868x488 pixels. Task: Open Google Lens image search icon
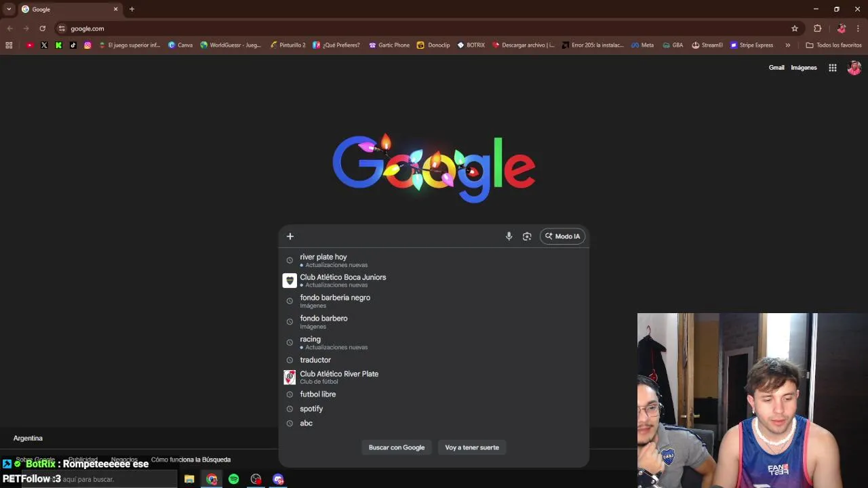click(527, 237)
